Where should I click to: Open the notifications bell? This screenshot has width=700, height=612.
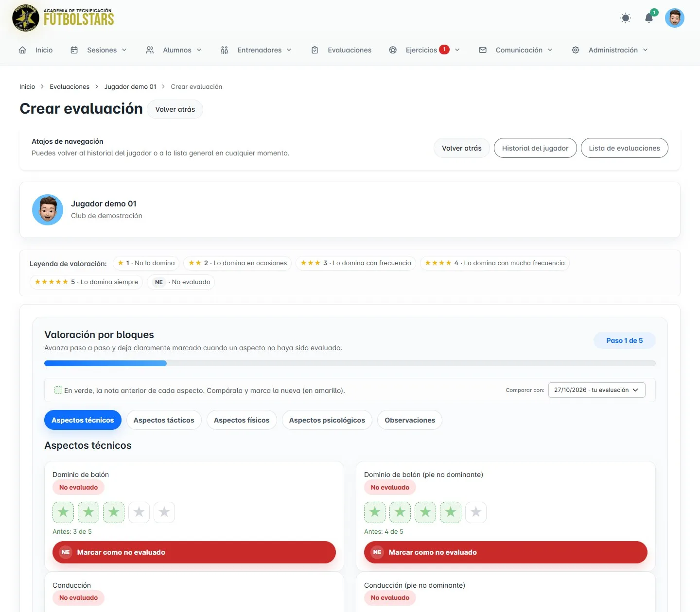click(x=649, y=18)
